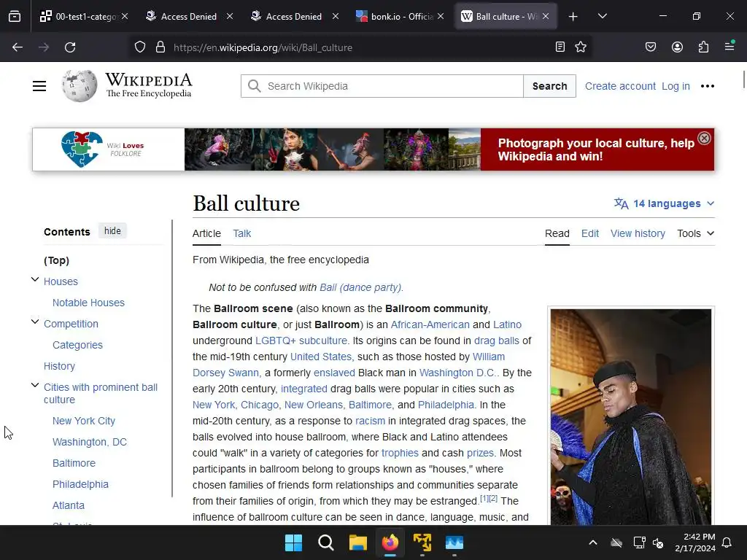Follow the drag balls link
The height and width of the screenshot is (560, 747).
pyautogui.click(x=496, y=341)
